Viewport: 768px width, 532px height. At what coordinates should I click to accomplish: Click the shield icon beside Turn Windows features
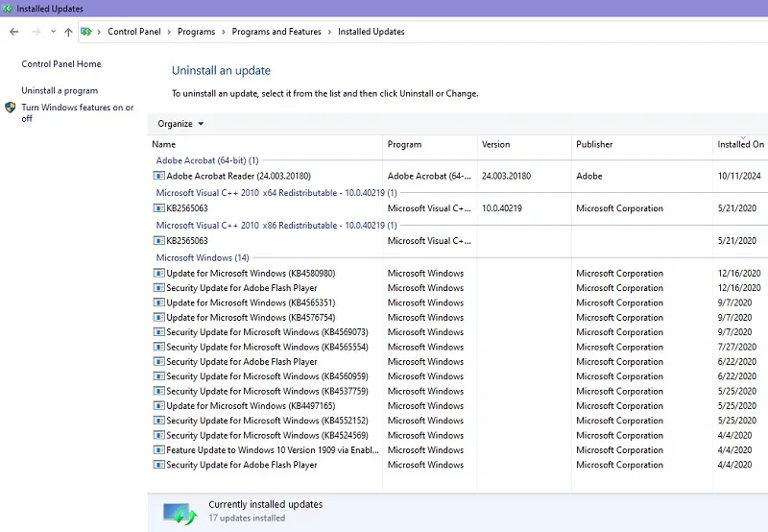(x=11, y=108)
